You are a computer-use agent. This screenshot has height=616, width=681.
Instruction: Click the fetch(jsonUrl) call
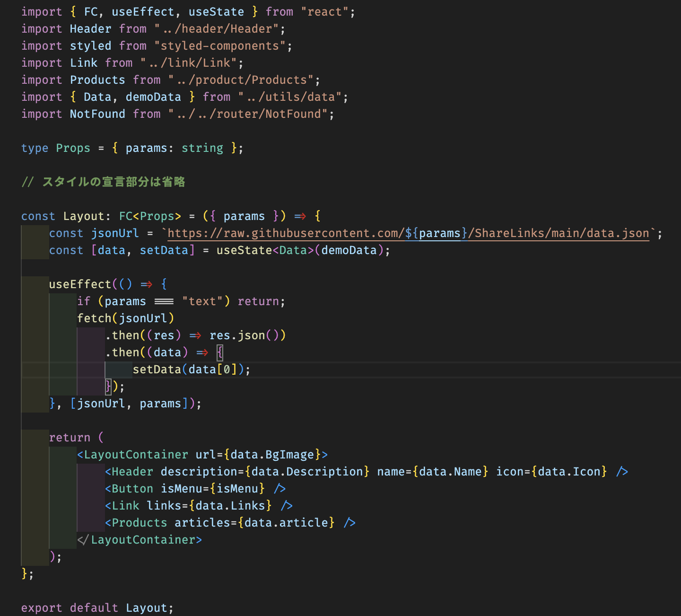[125, 318]
